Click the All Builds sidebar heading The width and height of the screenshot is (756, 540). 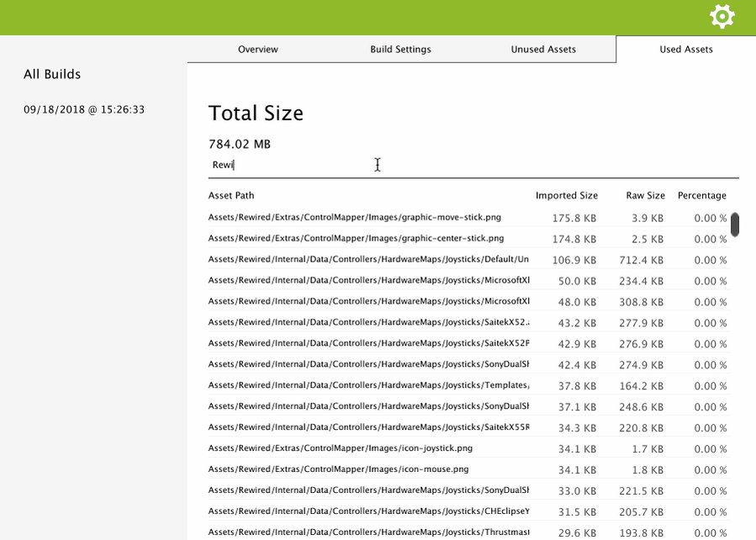[52, 74]
